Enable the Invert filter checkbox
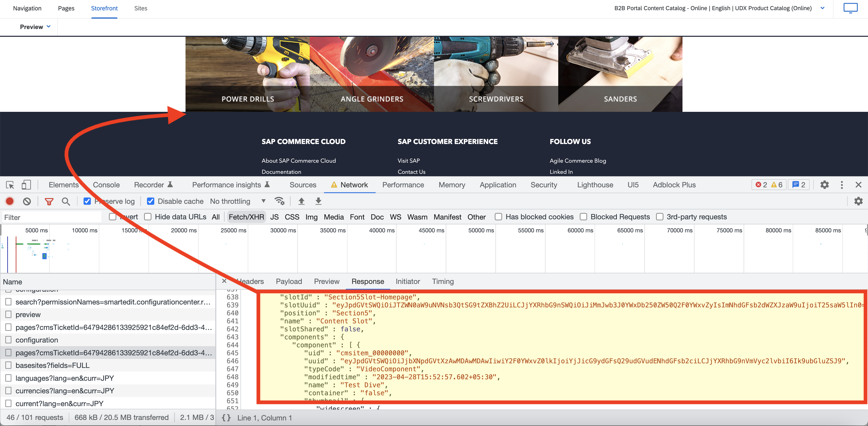868x426 pixels. 113,217
